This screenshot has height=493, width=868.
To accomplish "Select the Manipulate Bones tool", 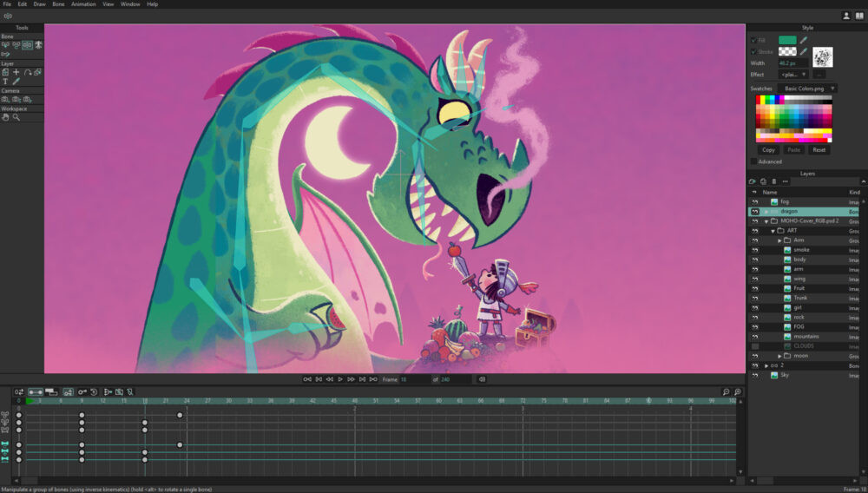I will click(x=28, y=45).
